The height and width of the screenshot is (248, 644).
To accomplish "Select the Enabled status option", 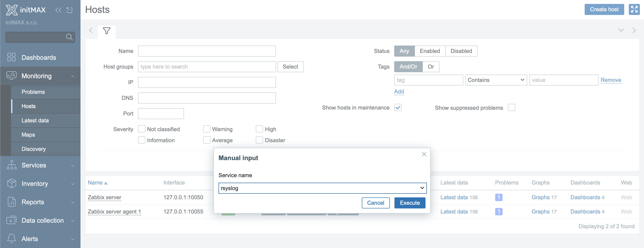I will tap(429, 51).
